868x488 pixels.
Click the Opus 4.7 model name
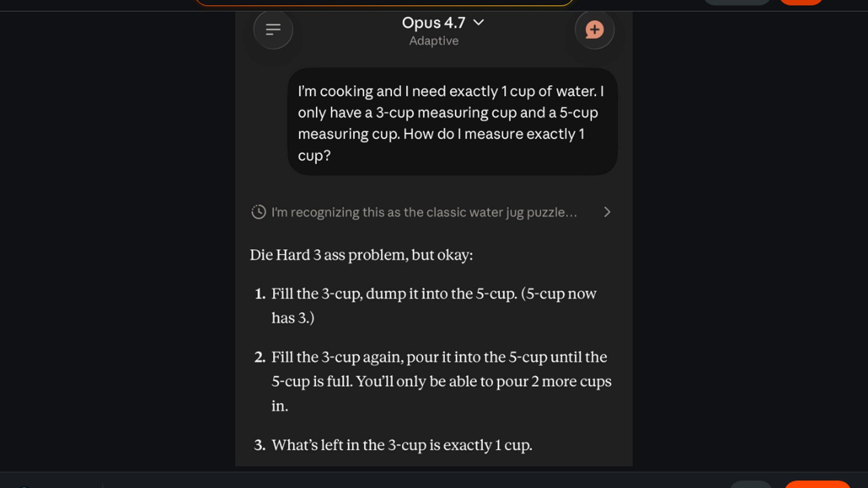click(x=432, y=23)
